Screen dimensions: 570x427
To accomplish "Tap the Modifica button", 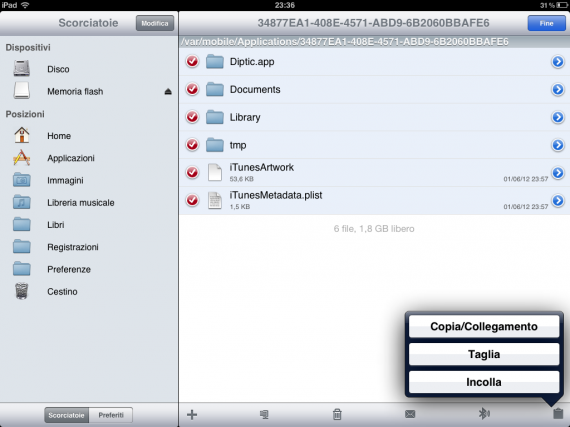I will tap(155, 23).
